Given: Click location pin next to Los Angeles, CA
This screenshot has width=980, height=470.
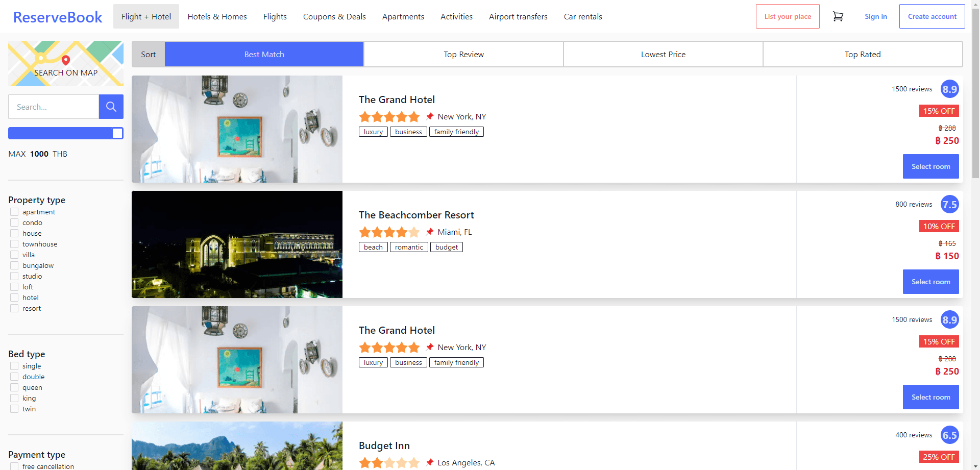Looking at the screenshot, I should (x=430, y=462).
